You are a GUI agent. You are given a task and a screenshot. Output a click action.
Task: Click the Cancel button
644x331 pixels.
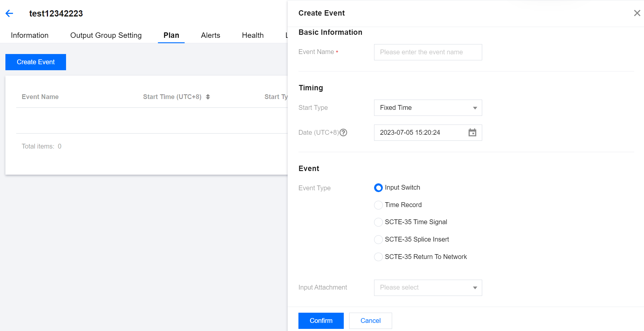click(x=370, y=320)
